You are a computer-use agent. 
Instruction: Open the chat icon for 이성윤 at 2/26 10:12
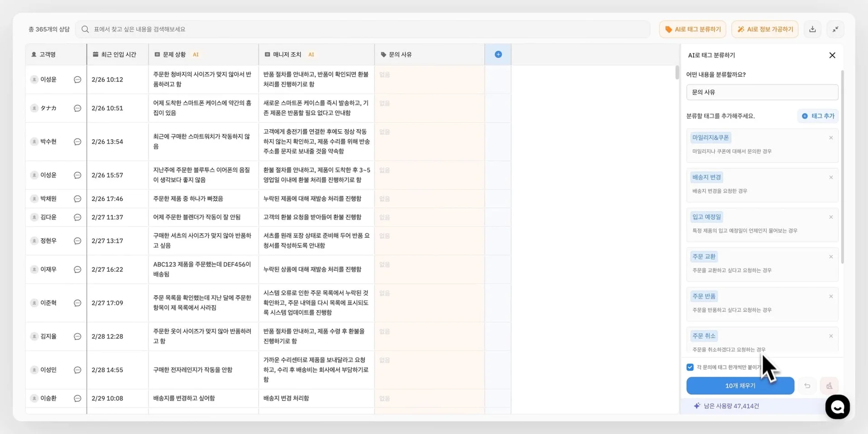pyautogui.click(x=77, y=80)
